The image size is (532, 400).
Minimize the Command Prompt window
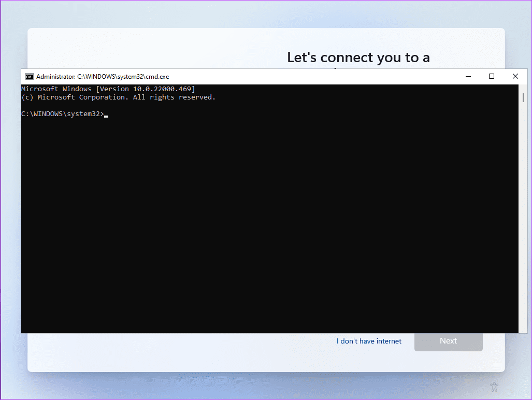(468, 76)
